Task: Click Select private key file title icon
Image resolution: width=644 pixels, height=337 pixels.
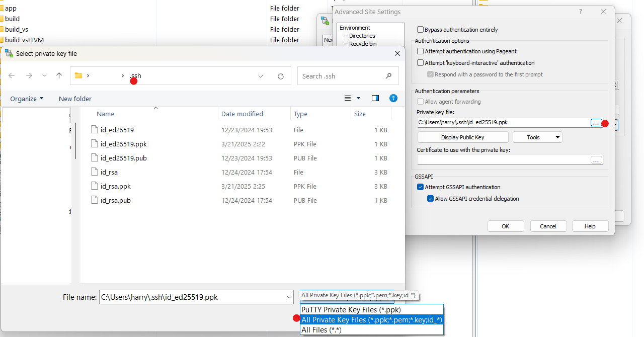Action: tap(9, 53)
